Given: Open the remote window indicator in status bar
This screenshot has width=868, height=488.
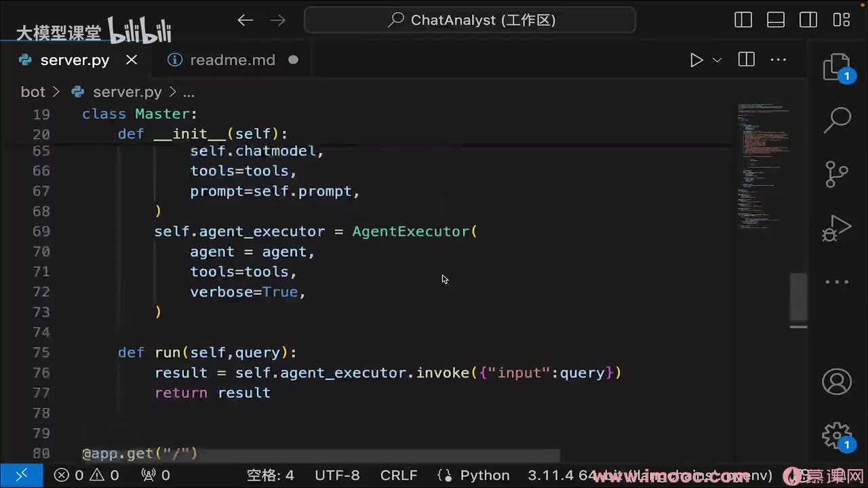Looking at the screenshot, I should click(21, 475).
